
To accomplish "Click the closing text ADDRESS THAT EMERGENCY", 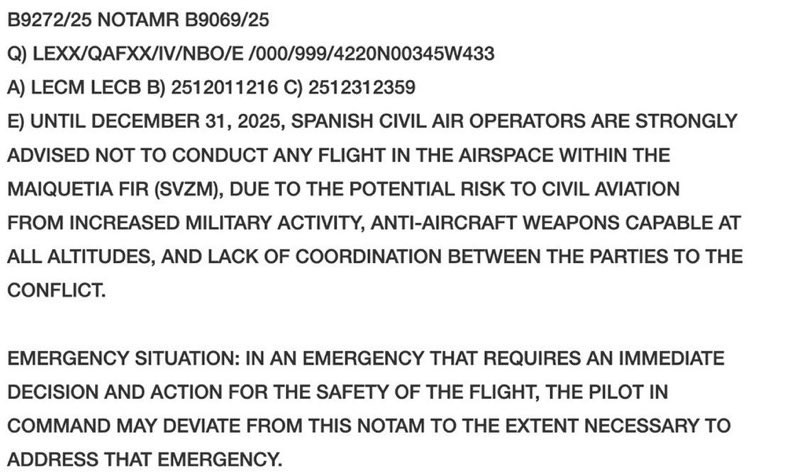I will pos(144,460).
